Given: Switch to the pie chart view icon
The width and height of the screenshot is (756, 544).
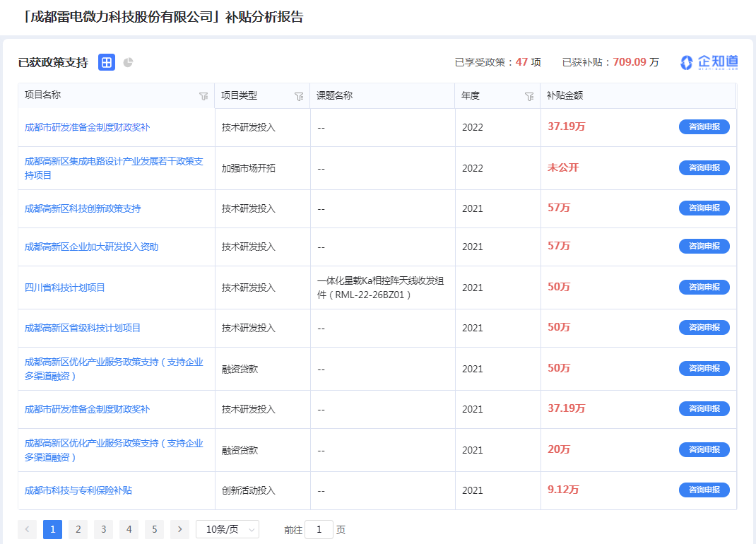Looking at the screenshot, I should tap(128, 62).
